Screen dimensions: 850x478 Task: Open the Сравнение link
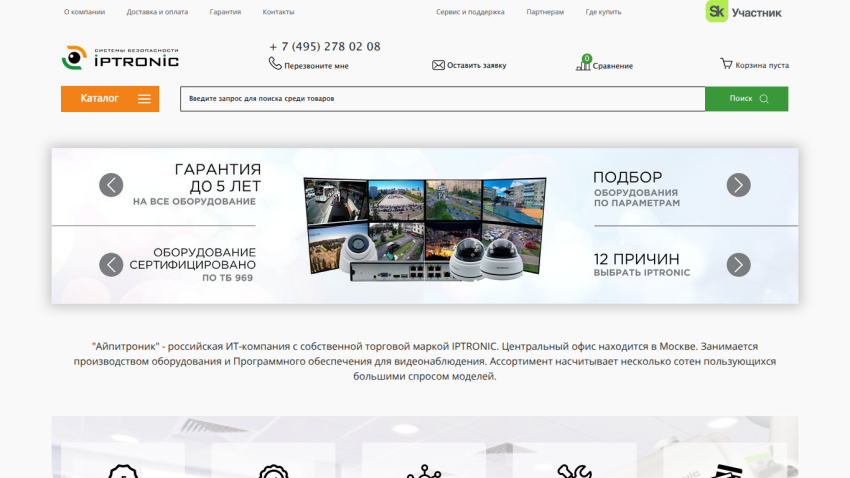(x=613, y=66)
